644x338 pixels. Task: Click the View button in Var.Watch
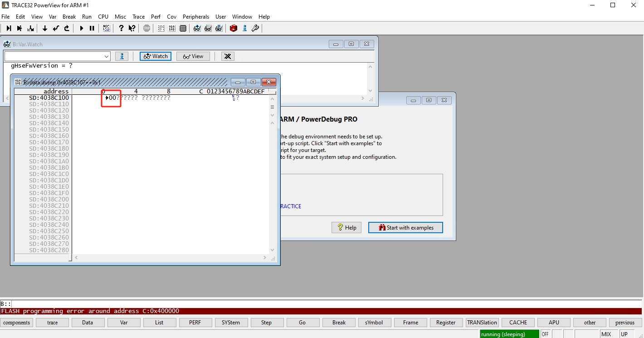coord(193,56)
